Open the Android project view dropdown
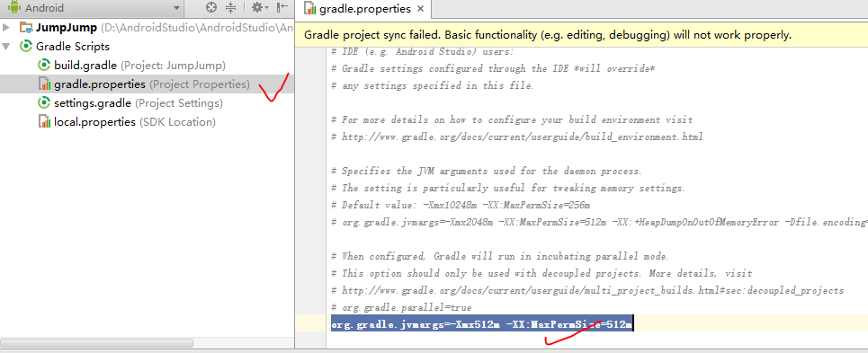Viewport: 868px width, 353px height. (176, 8)
